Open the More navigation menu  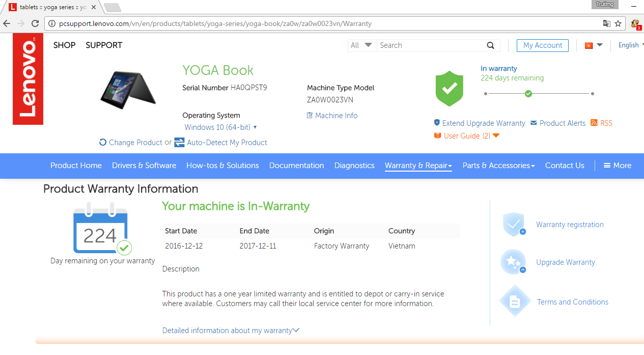[x=618, y=166]
